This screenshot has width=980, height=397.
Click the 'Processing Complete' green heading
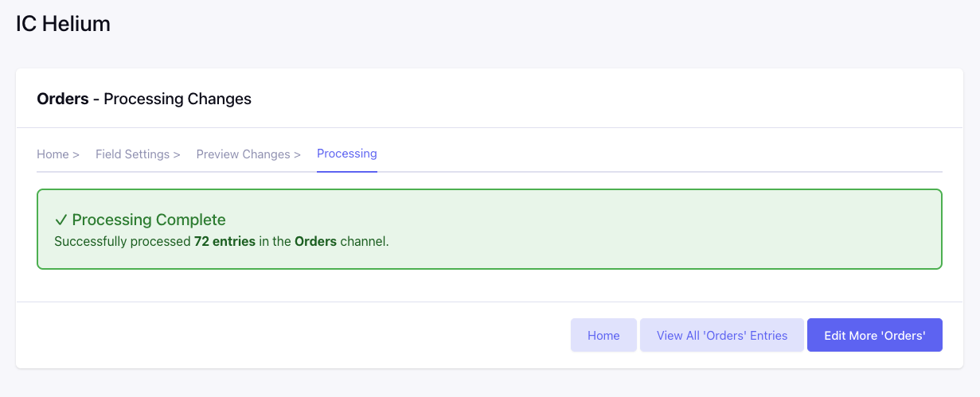click(149, 220)
